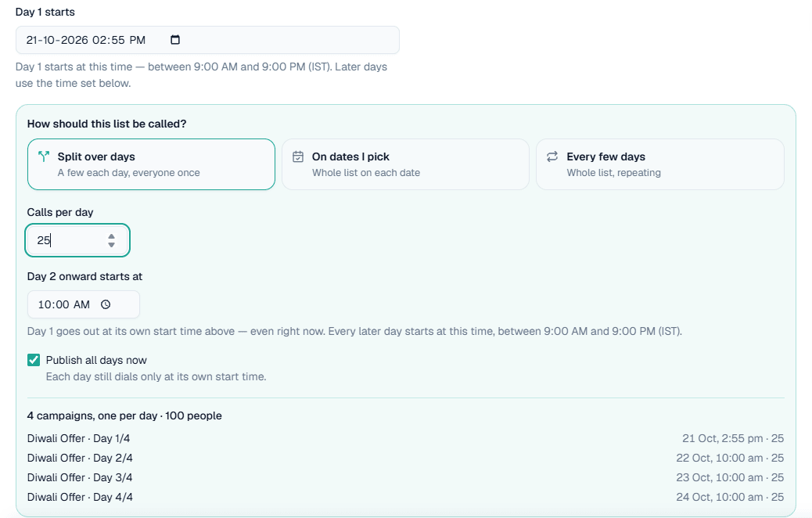Open the calendar picker icon in Day 1 starts
Image resolution: width=812 pixels, height=518 pixels.
175,40
